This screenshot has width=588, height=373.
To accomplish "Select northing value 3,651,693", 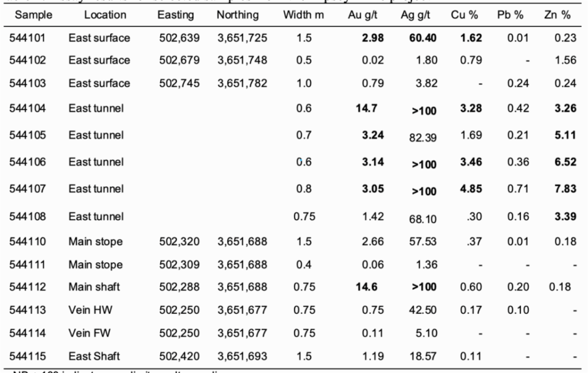I will 242,356.
